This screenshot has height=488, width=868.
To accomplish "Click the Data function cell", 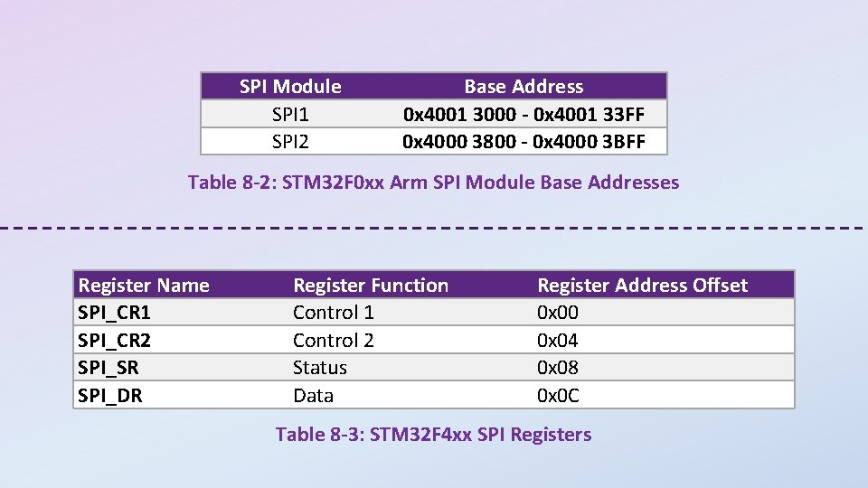I will pyautogui.click(x=313, y=396).
